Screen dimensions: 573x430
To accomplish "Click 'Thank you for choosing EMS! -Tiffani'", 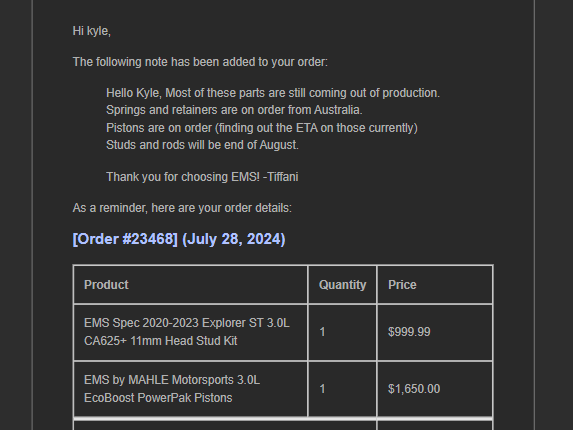I will [202, 177].
